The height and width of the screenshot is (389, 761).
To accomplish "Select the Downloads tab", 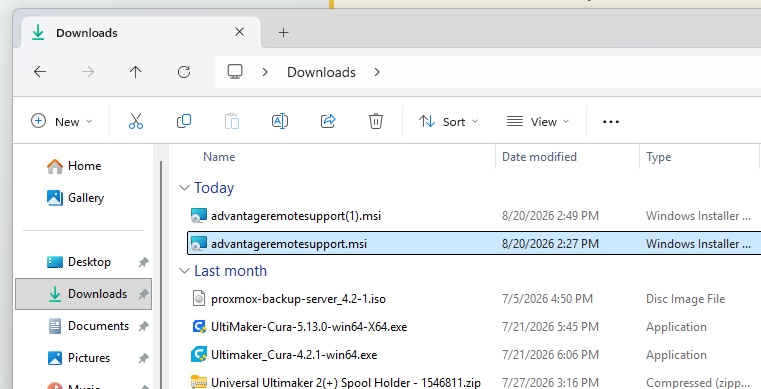I will click(141, 32).
